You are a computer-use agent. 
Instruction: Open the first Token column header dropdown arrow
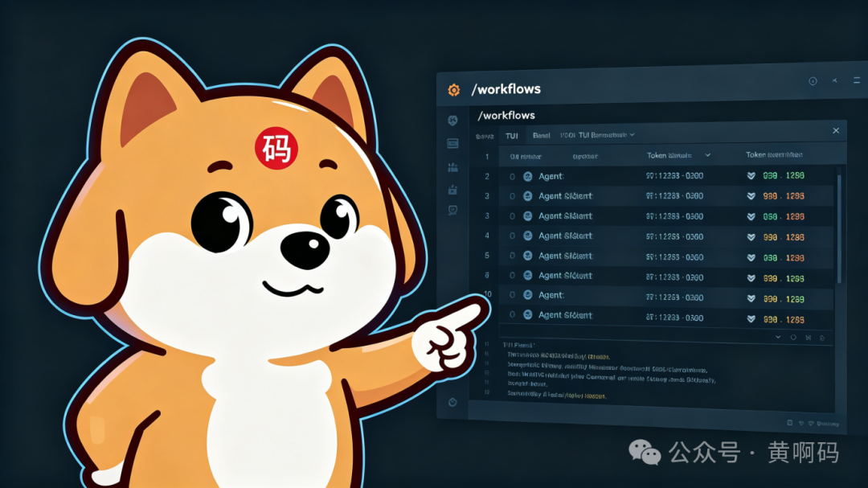[x=707, y=156]
